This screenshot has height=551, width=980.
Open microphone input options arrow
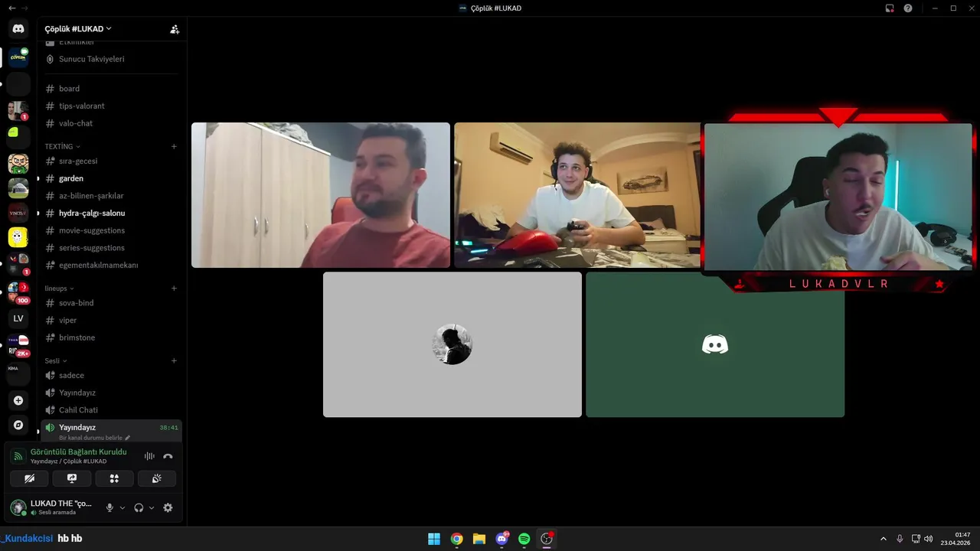click(x=122, y=507)
